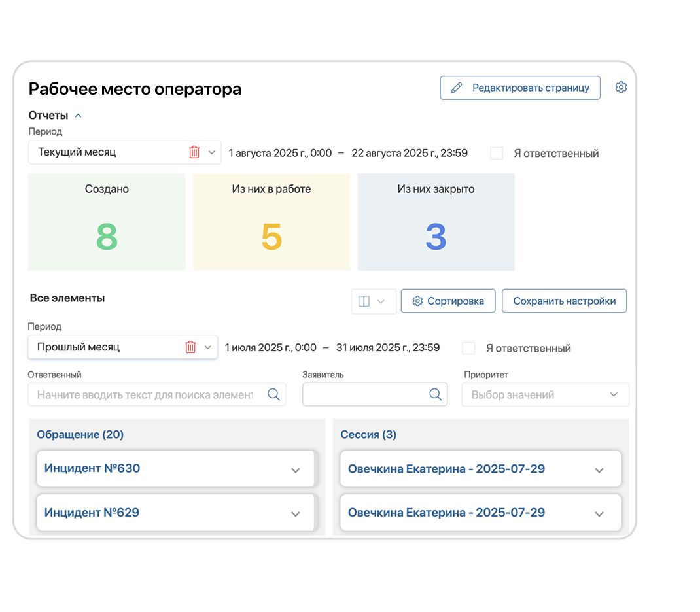Open card 'Инцидент №629'
This screenshot has width=700, height=612.
click(x=175, y=513)
